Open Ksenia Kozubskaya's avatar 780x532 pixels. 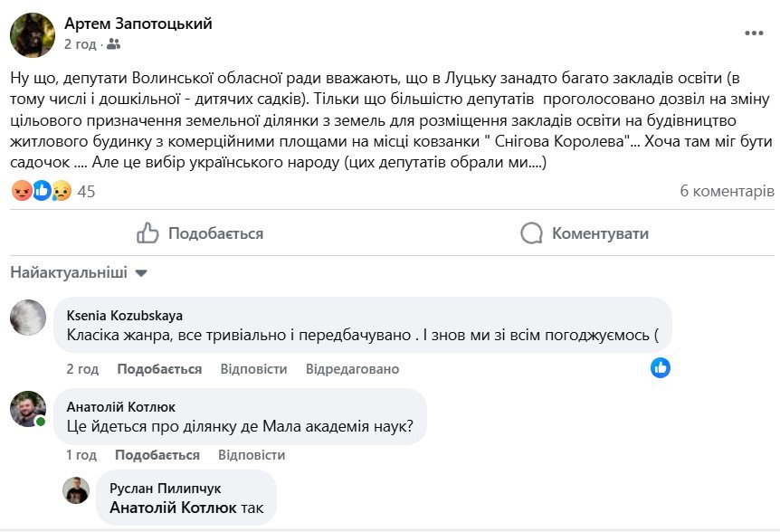tap(28, 318)
